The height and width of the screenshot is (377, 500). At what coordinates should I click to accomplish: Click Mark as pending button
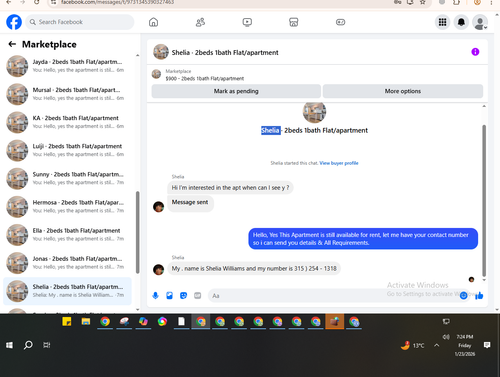236,91
